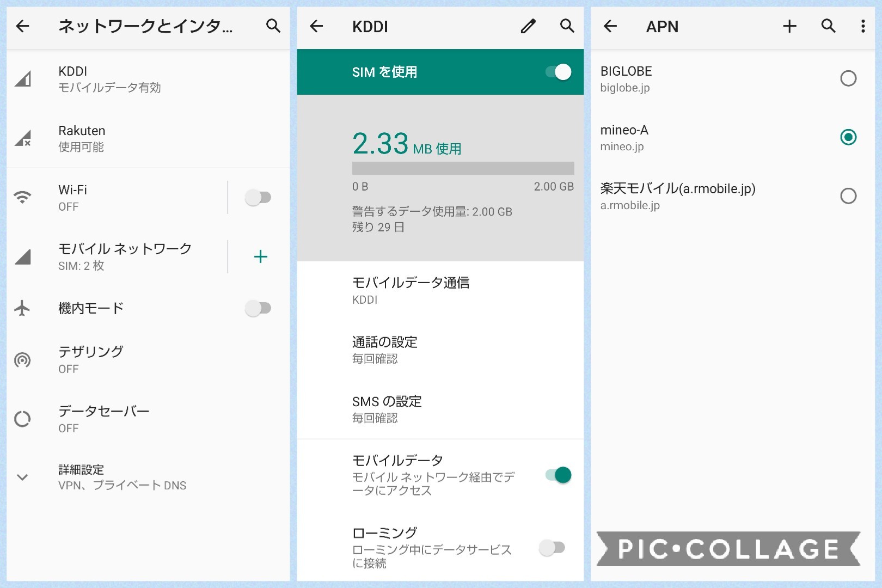This screenshot has width=882, height=588.
Task: Tap the モバイルデータ有効 subtitle
Action: pyautogui.click(x=109, y=88)
